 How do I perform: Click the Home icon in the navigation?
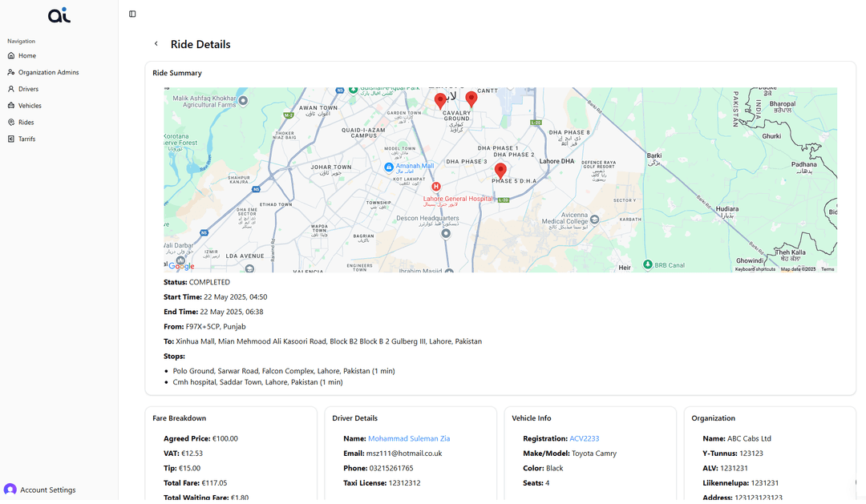(x=11, y=55)
